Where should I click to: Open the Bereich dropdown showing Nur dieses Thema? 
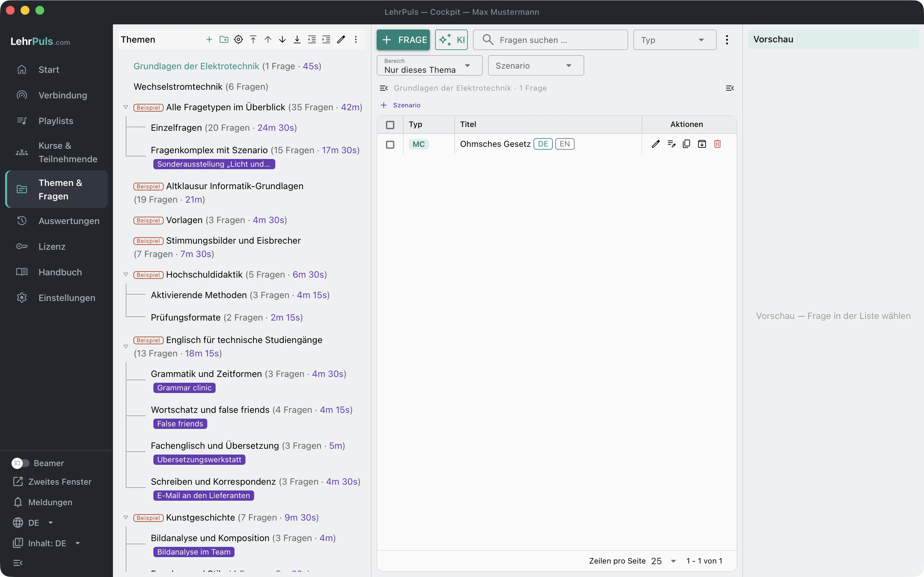(x=430, y=66)
